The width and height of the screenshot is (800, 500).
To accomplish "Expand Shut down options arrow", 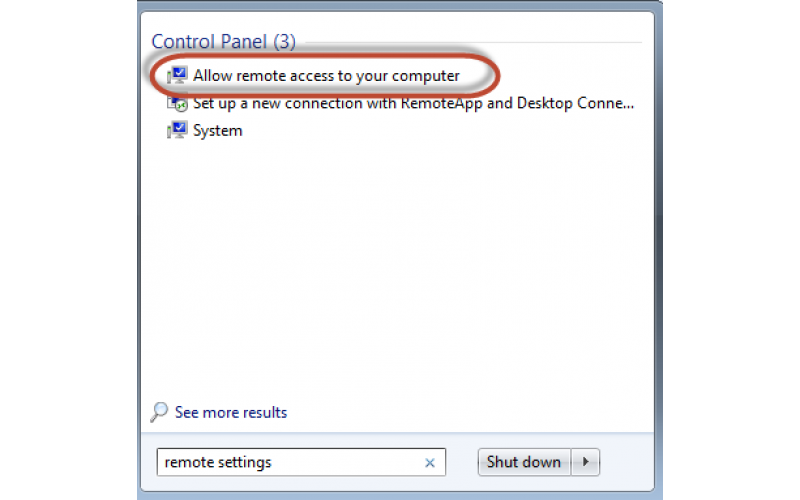I will [x=585, y=462].
